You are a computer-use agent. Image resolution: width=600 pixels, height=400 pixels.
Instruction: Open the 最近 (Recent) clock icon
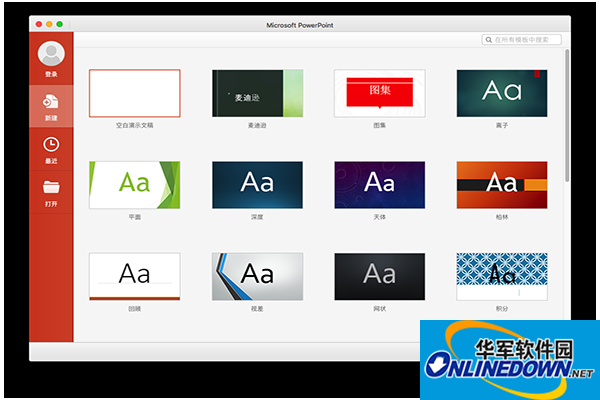coord(51,145)
